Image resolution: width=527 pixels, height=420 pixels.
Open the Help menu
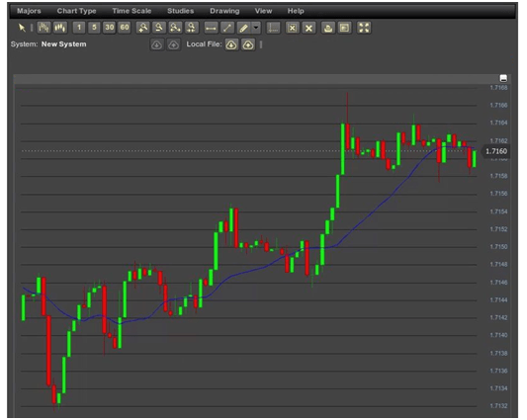(x=296, y=11)
